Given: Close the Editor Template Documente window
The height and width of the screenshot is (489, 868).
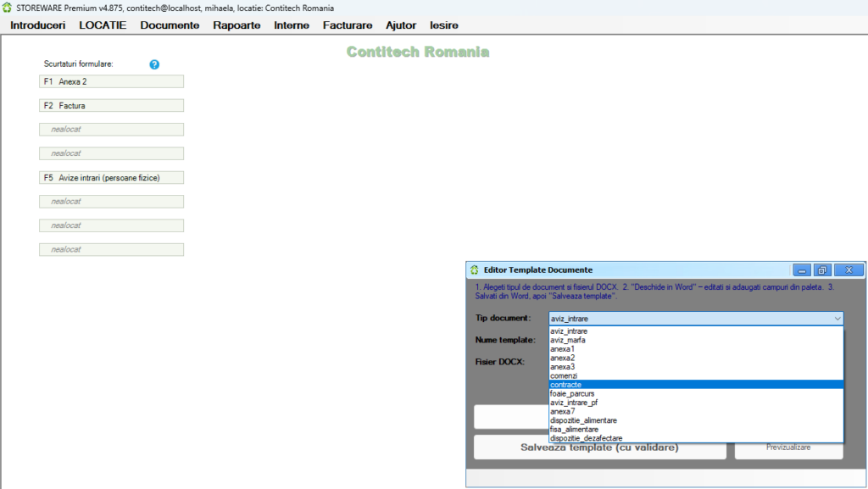Looking at the screenshot, I should (849, 270).
